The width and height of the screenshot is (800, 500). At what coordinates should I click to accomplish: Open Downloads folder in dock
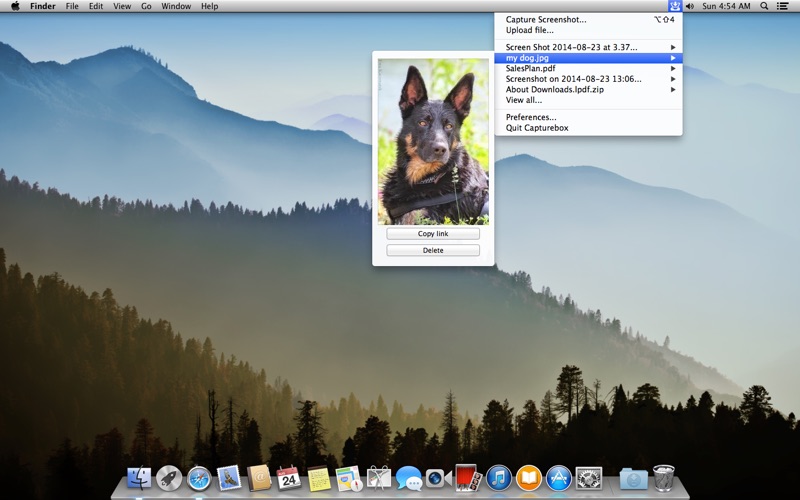click(x=634, y=479)
